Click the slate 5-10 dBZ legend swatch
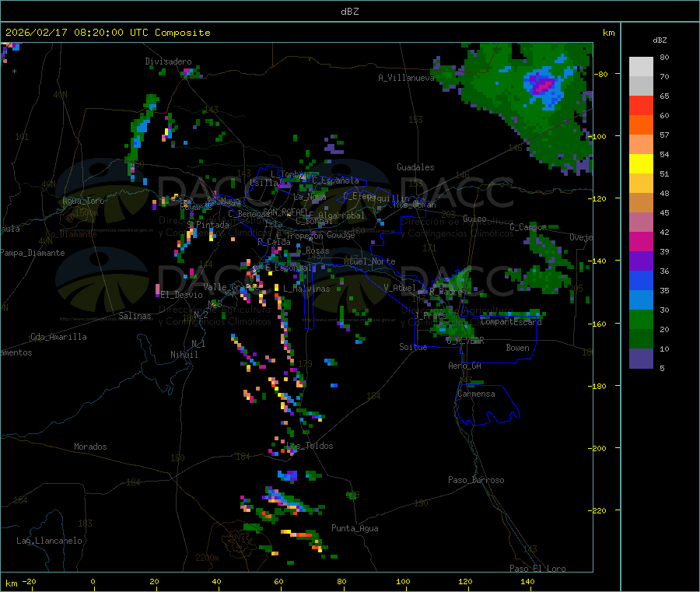 [641, 359]
